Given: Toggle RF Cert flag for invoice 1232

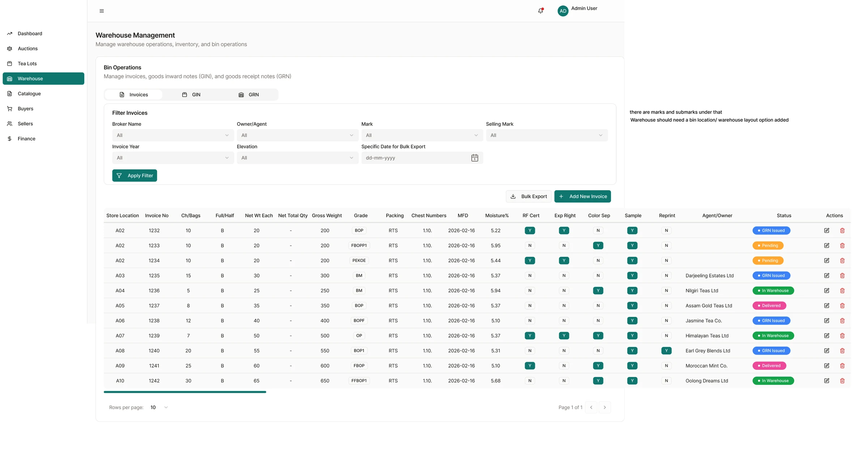Looking at the screenshot, I should coord(530,230).
